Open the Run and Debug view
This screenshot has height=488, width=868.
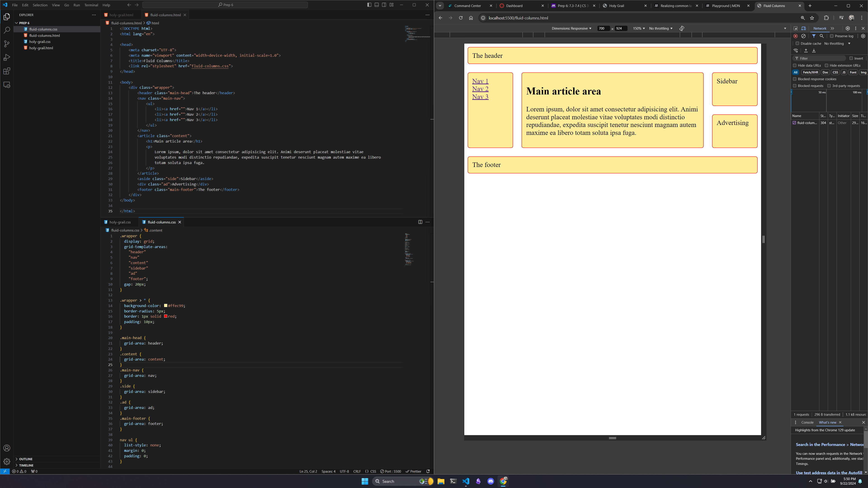[7, 58]
